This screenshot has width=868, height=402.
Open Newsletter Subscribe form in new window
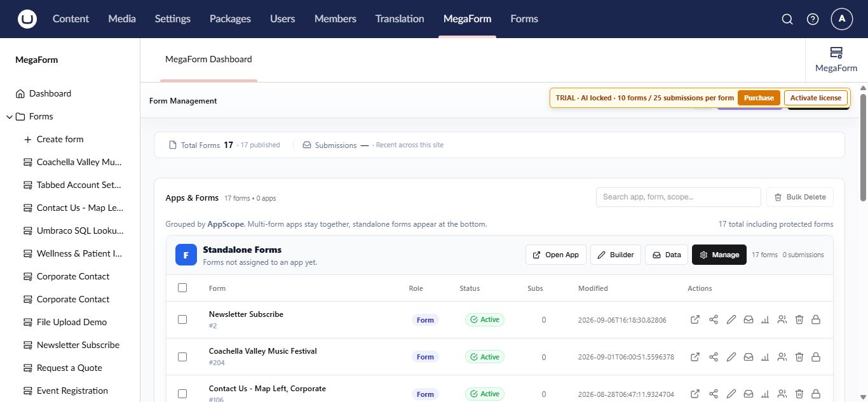[695, 319]
